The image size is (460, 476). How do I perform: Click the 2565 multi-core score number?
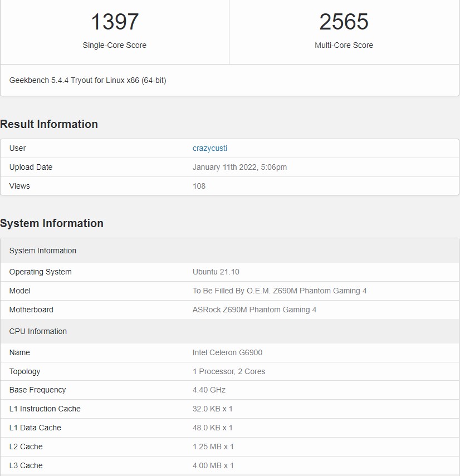pyautogui.click(x=344, y=22)
